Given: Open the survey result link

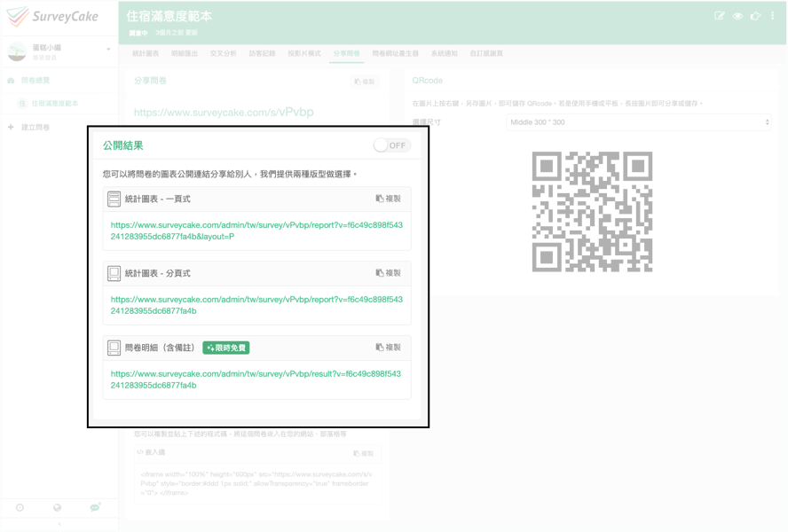Looking at the screenshot, I should 256,379.
